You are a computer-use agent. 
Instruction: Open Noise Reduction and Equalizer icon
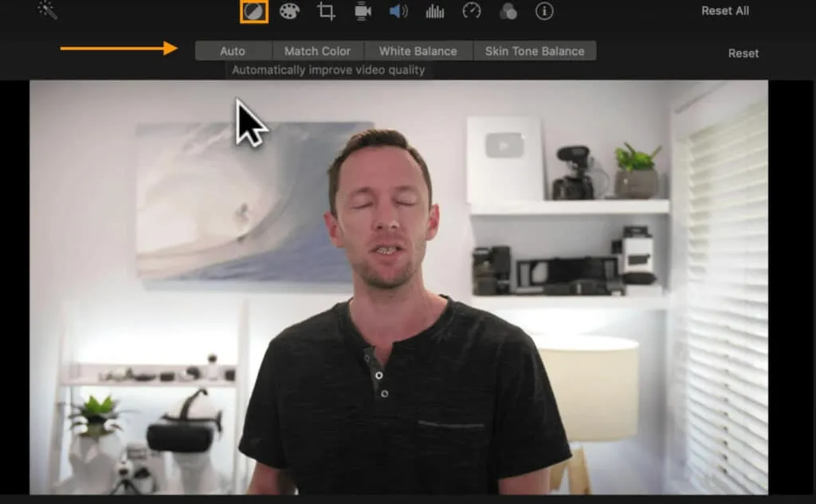pyautogui.click(x=435, y=11)
